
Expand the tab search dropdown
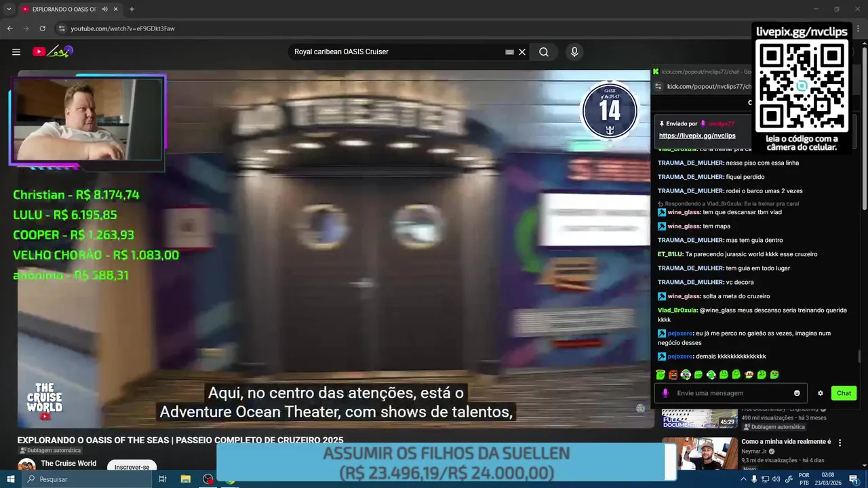point(9,9)
